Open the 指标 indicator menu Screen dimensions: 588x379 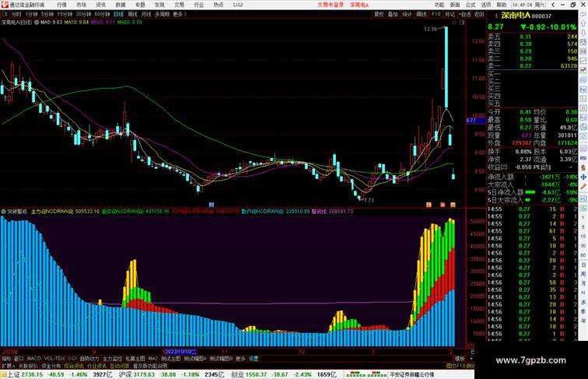tap(6, 359)
